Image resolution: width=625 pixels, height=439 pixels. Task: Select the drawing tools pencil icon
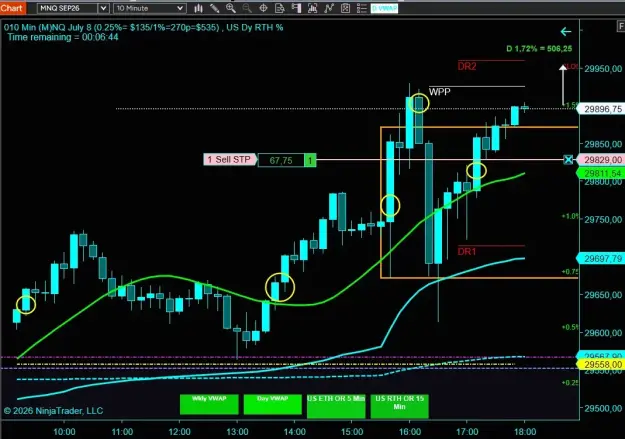214,8
